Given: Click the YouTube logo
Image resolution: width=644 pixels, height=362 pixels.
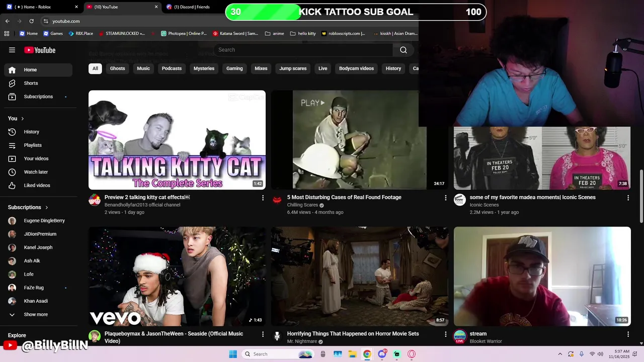Looking at the screenshot, I should pos(40,50).
